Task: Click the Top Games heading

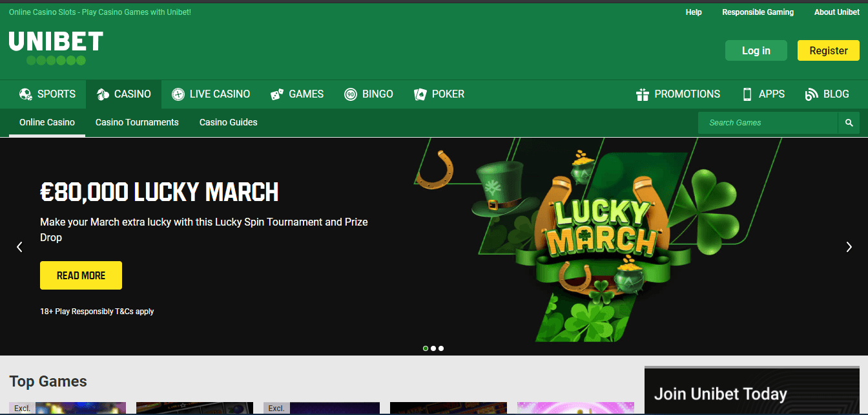Action: click(48, 381)
